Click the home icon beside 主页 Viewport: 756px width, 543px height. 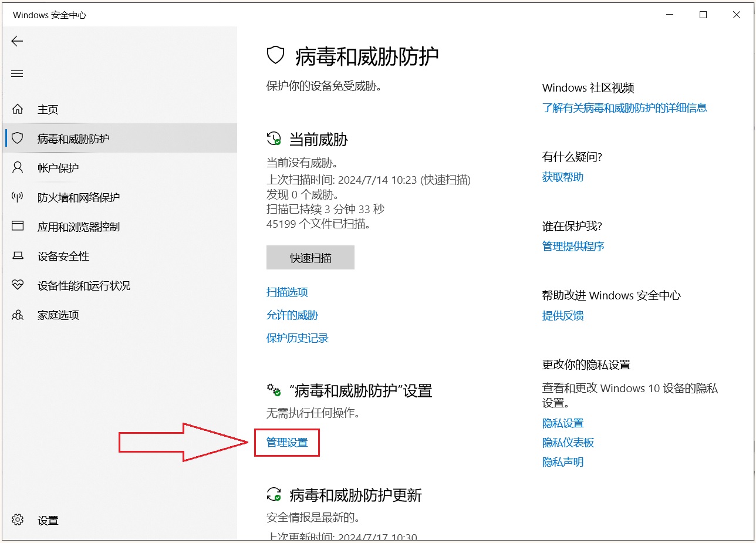[x=18, y=109]
